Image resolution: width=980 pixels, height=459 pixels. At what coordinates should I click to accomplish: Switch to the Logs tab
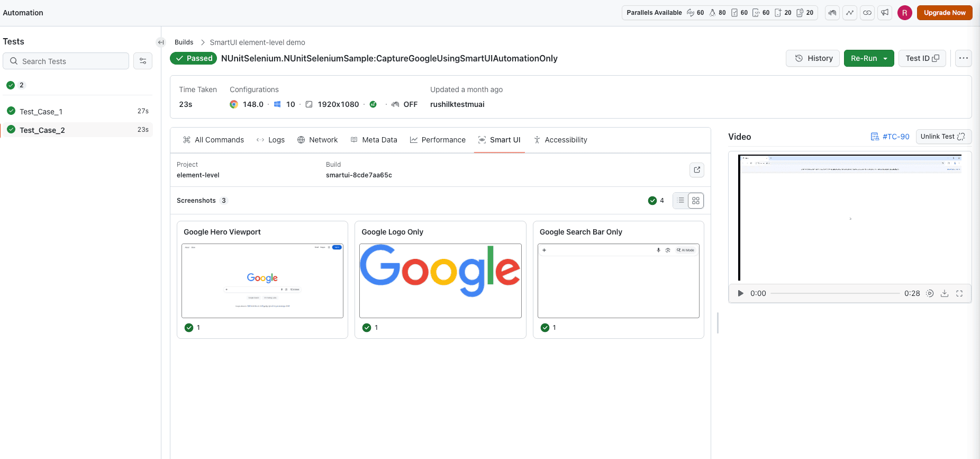click(270, 140)
